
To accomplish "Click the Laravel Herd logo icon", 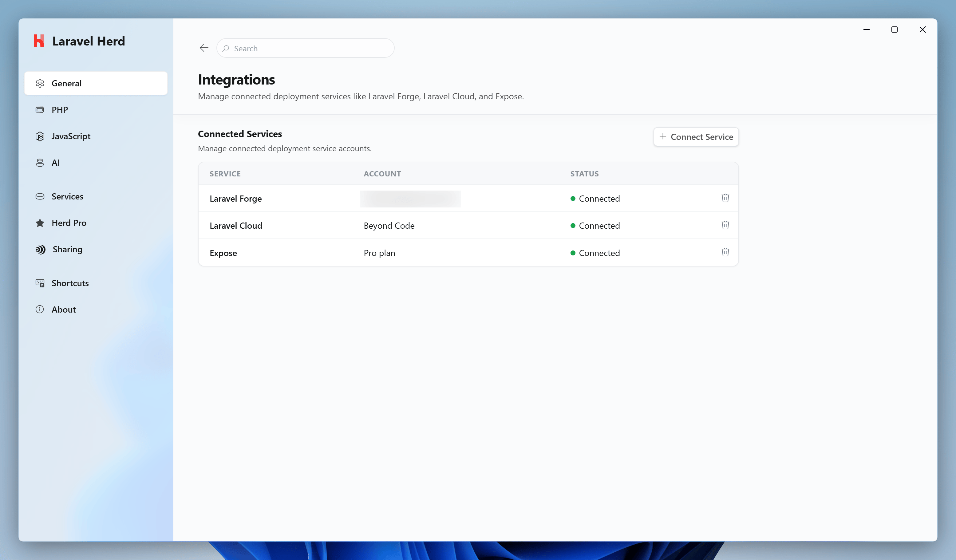I will pos(39,41).
